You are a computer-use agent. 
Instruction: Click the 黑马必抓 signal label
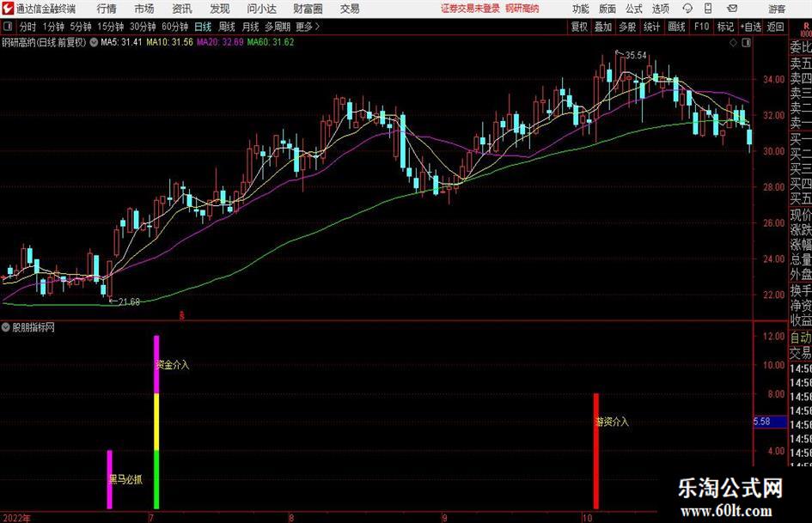(125, 479)
